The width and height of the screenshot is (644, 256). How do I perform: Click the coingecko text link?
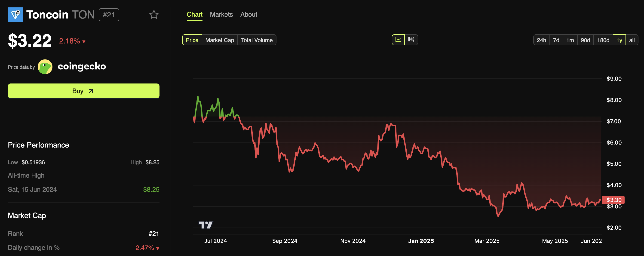(82, 67)
